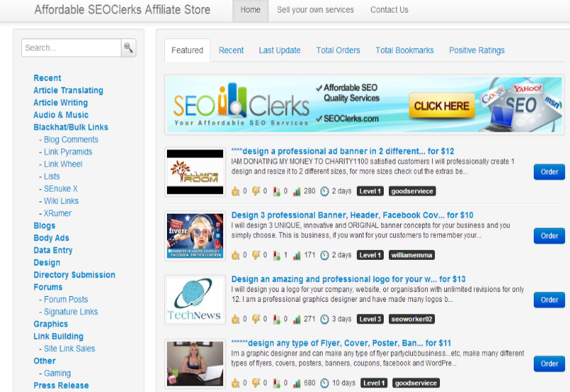Open Article Writing category
The image size is (570, 392).
60,102
